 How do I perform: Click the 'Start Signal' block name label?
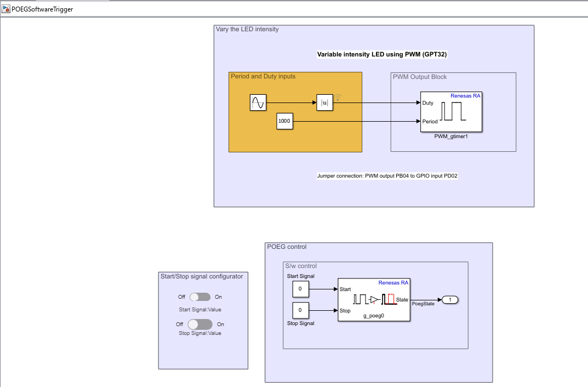click(x=301, y=276)
